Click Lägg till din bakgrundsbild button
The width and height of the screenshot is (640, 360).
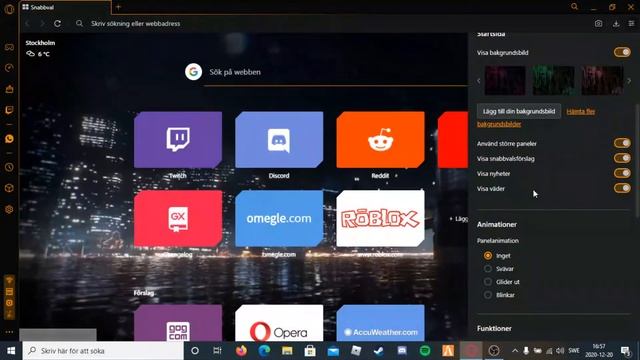pos(519,111)
